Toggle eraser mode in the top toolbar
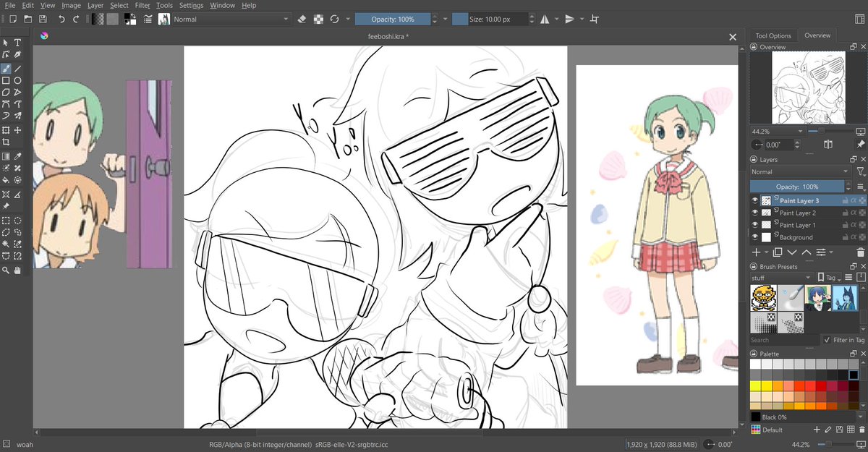This screenshot has width=868, height=452. 302,19
